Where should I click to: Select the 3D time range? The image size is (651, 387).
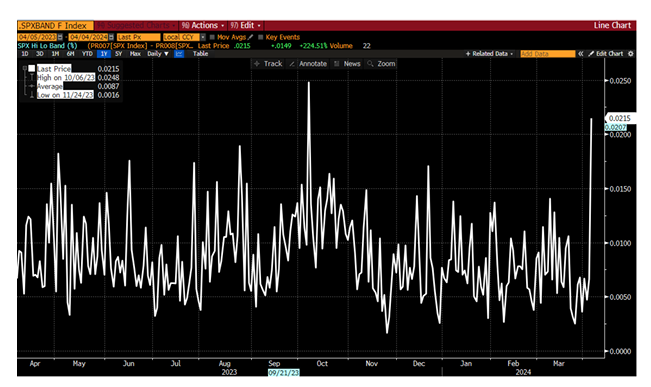(39, 54)
